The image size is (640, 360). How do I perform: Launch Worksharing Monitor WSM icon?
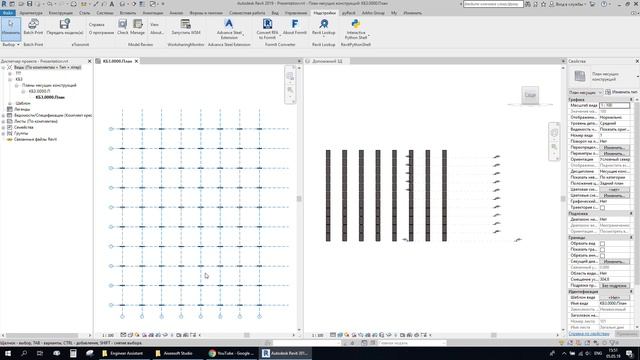(x=186, y=24)
